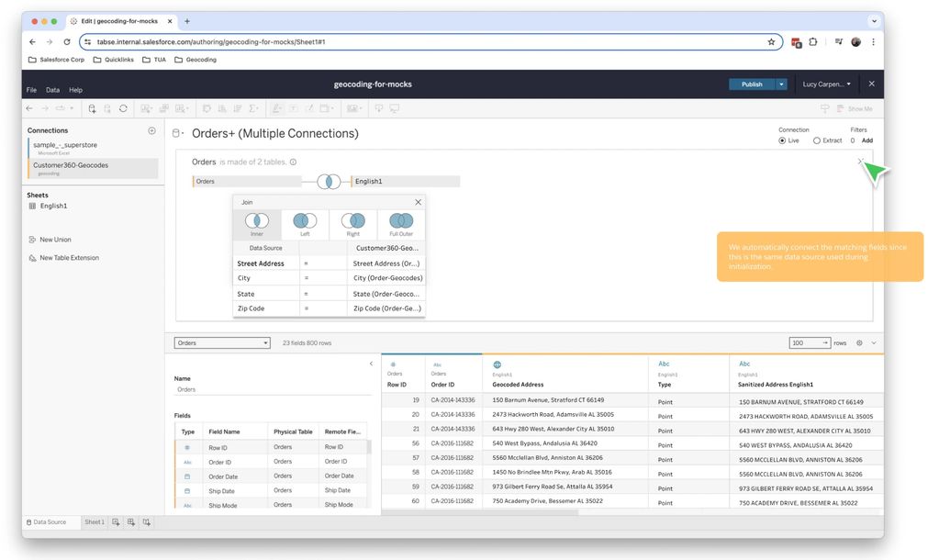Viewport: 939px width, 560px height.
Task: Switch to the Sheet 1 tab
Action: (95, 522)
